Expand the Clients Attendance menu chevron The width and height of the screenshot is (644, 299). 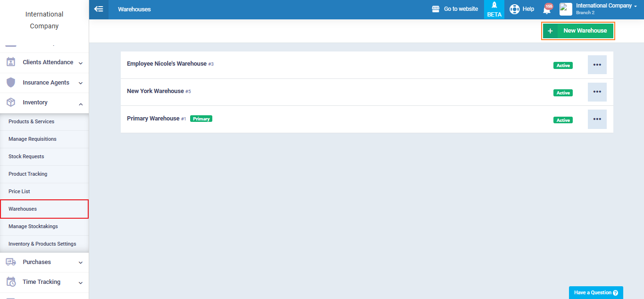(81, 63)
